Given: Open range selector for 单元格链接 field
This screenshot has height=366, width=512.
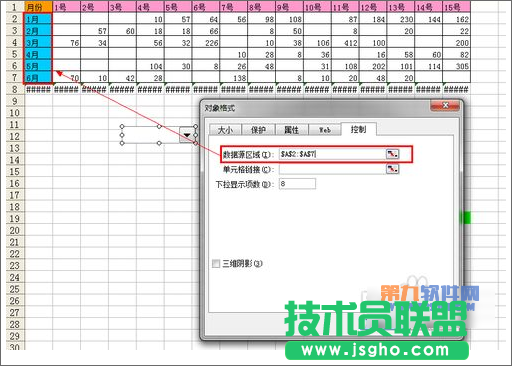Looking at the screenshot, I should [393, 169].
